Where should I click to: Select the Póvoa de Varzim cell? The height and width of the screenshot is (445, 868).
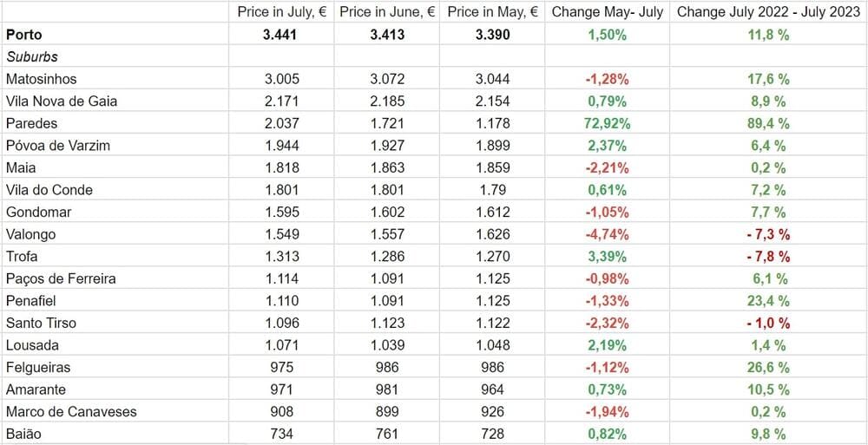(x=57, y=146)
